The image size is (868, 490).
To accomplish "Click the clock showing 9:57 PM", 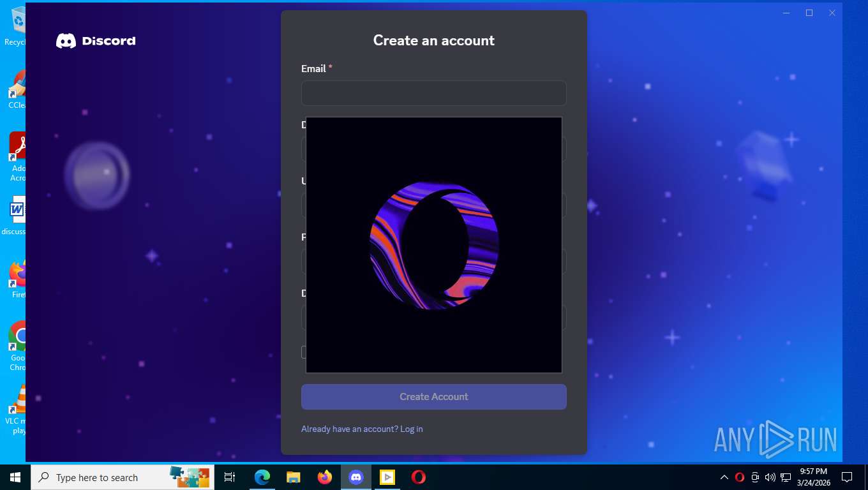I will coord(813,477).
